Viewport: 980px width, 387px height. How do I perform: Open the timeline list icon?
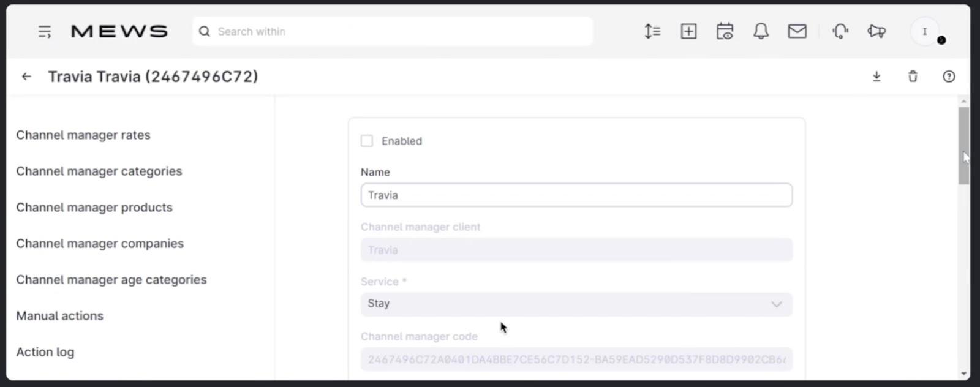[652, 31]
